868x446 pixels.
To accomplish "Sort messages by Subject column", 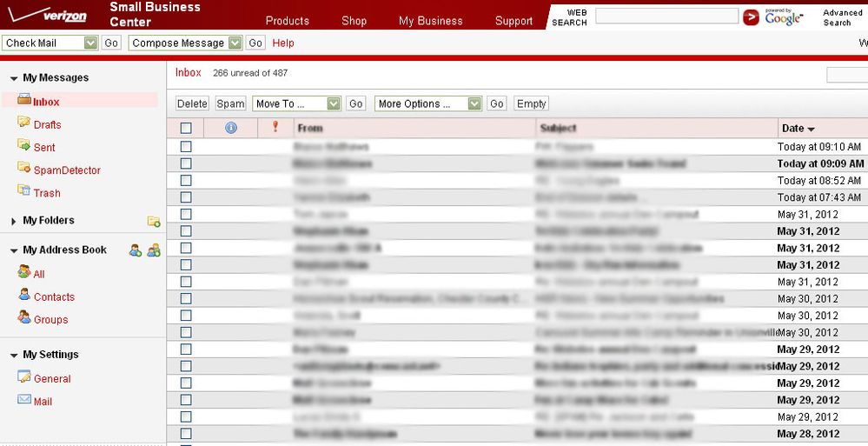I will coord(558,128).
